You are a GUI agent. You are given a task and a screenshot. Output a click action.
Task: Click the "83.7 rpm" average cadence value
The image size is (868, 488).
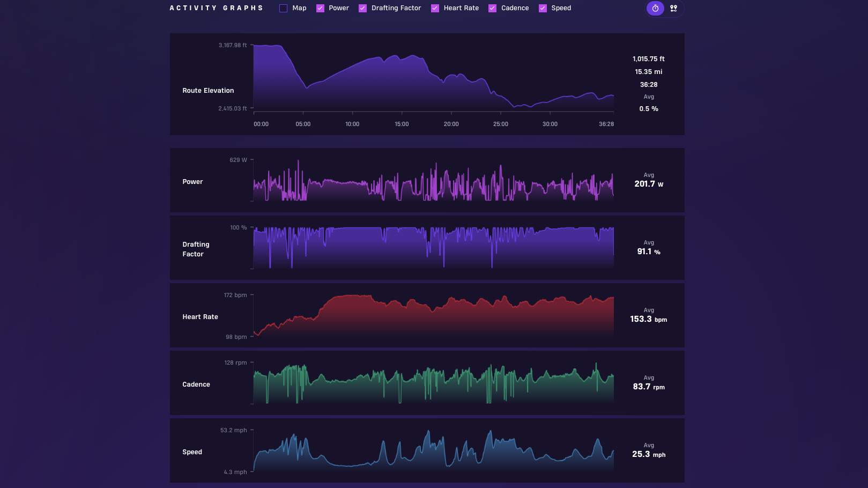(x=649, y=387)
